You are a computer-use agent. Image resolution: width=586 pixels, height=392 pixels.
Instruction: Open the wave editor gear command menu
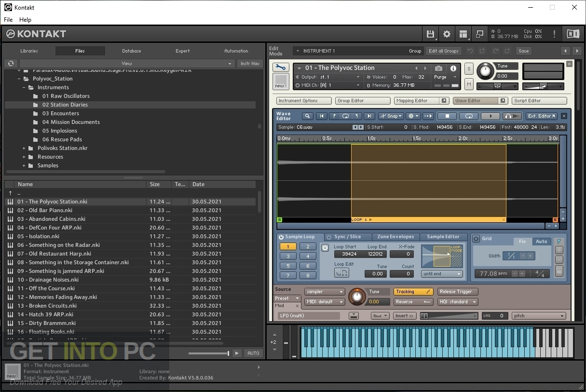[x=413, y=116]
